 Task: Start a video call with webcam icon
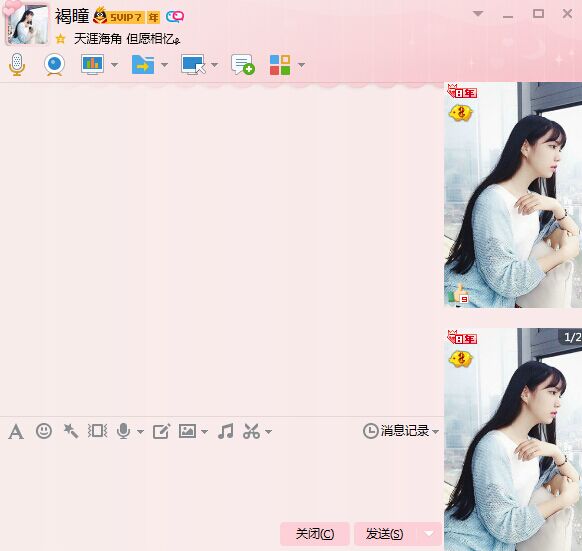pyautogui.click(x=55, y=65)
